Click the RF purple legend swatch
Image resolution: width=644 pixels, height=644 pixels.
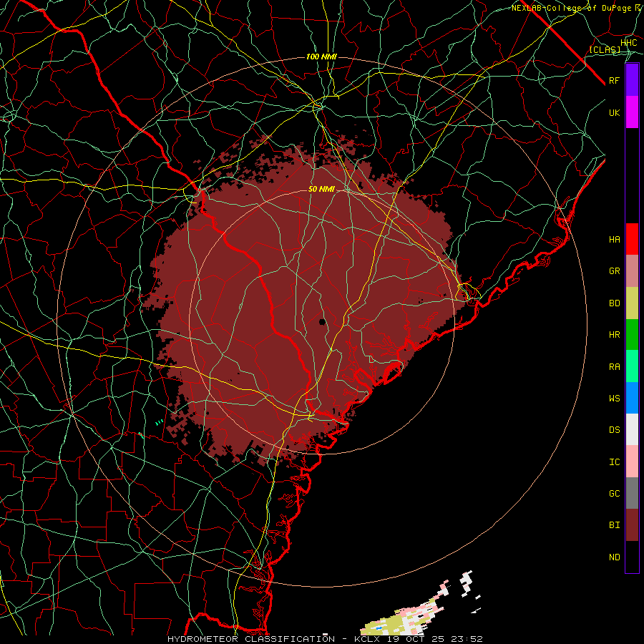(632, 80)
